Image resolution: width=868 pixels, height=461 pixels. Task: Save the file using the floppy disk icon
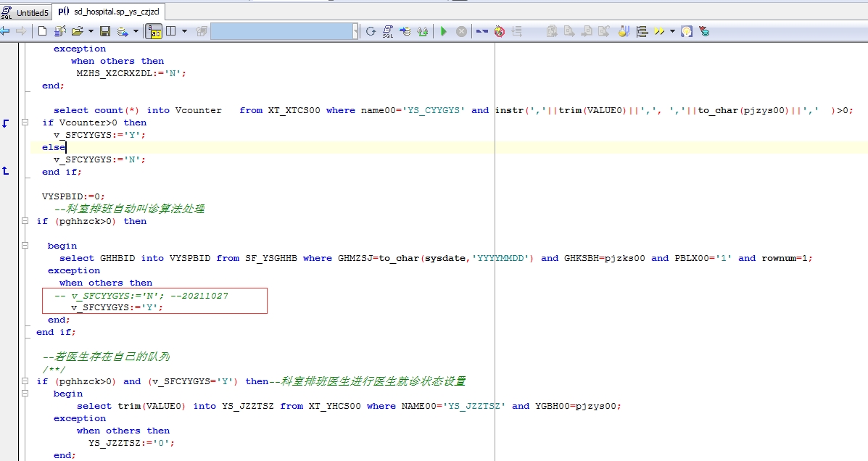tap(104, 32)
